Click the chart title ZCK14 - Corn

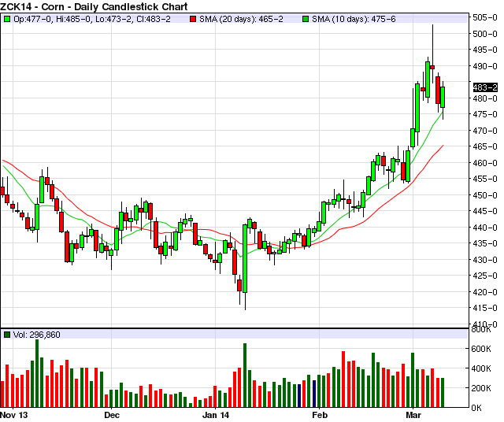click(94, 6)
